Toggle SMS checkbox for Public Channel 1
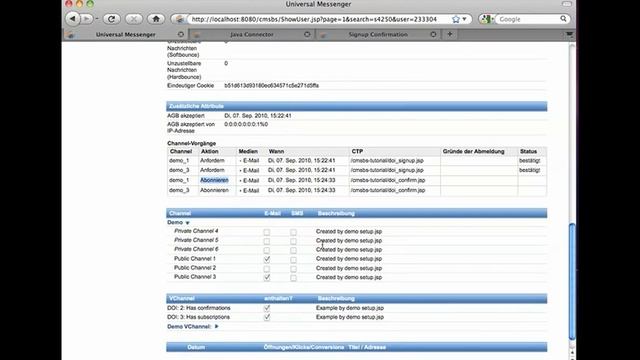640x360 pixels. (293, 259)
